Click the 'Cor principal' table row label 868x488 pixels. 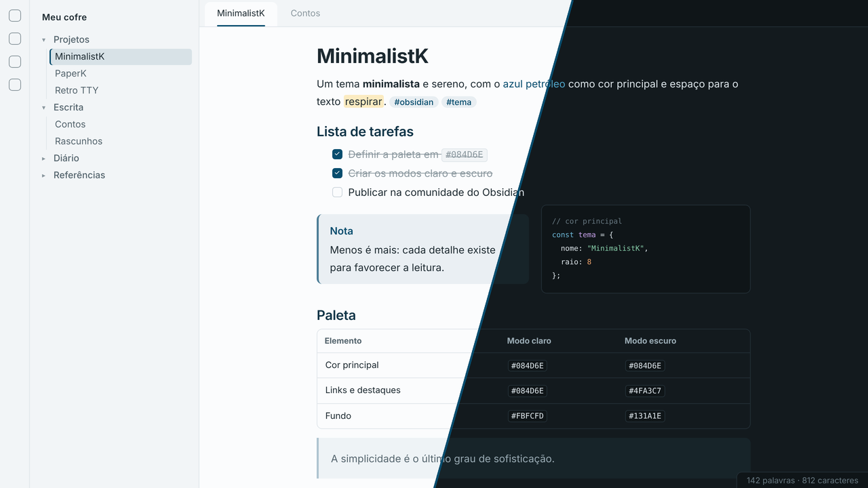[352, 365]
